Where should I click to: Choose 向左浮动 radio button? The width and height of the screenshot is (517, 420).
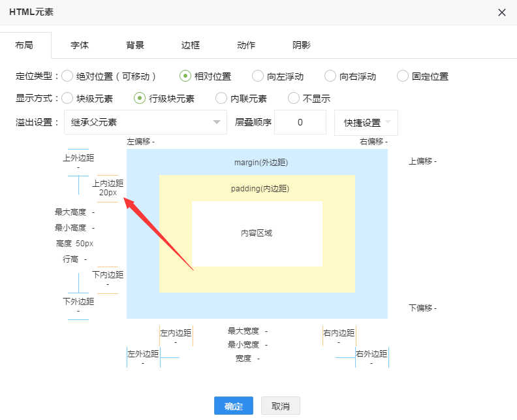tap(258, 76)
